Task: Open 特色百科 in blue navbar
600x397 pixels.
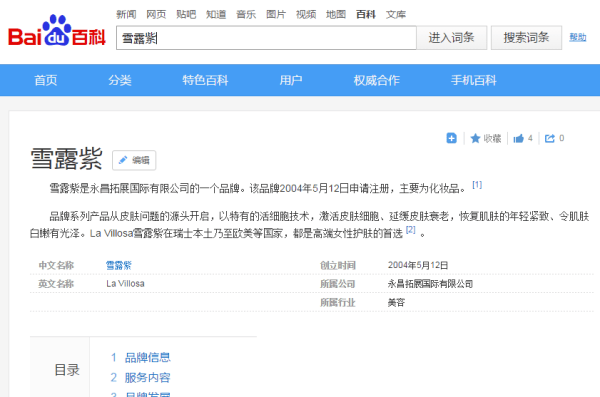Action: [205, 80]
